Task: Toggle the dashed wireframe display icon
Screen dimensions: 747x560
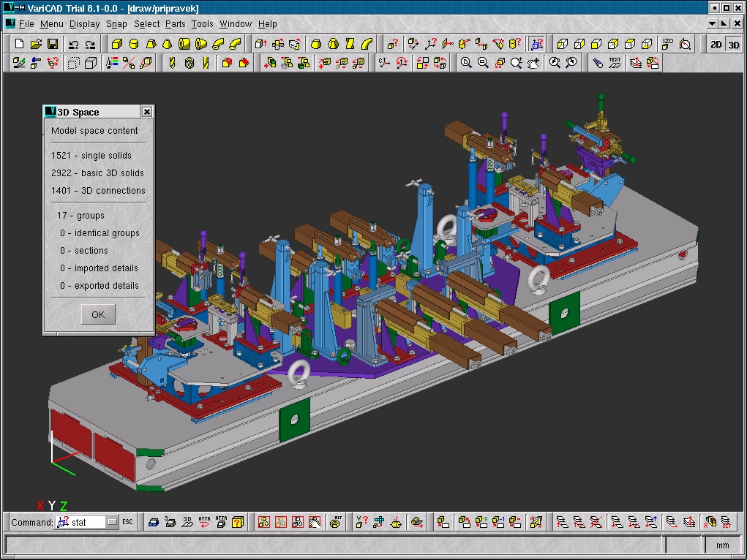Action: pyautogui.click(x=73, y=63)
